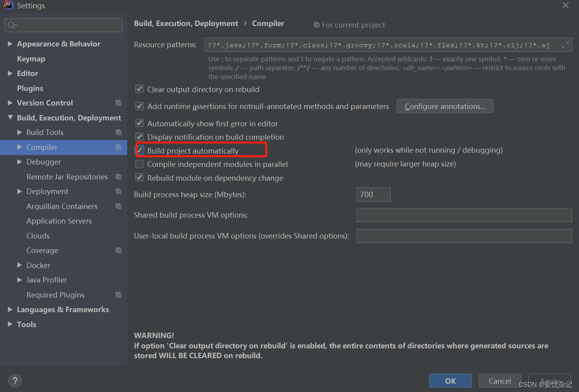Select Arquillian Containers
The image size is (579, 392).
[62, 206]
